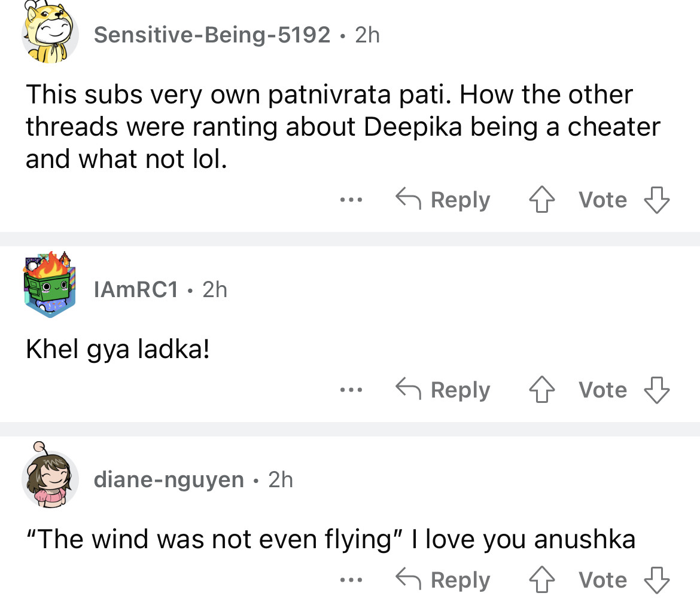Screen dimensions: 700x599
Task: Go to diane-nguyen's profile via username
Action: click(169, 479)
